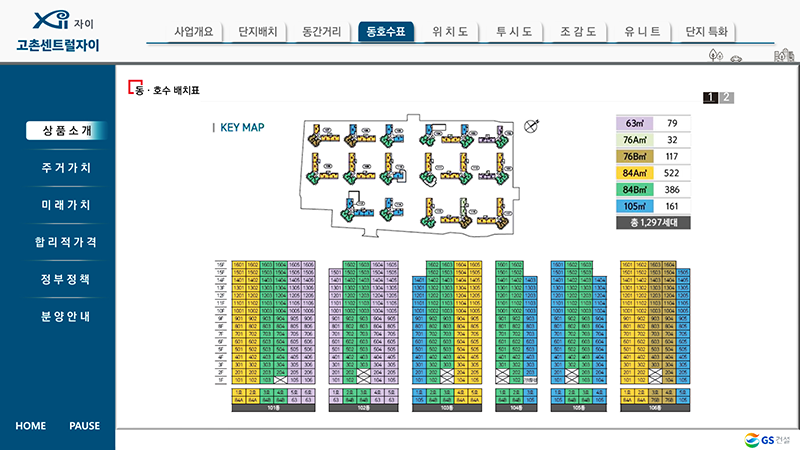The height and width of the screenshot is (450, 800).
Task: Open the 투시도 tab
Action: 514,32
